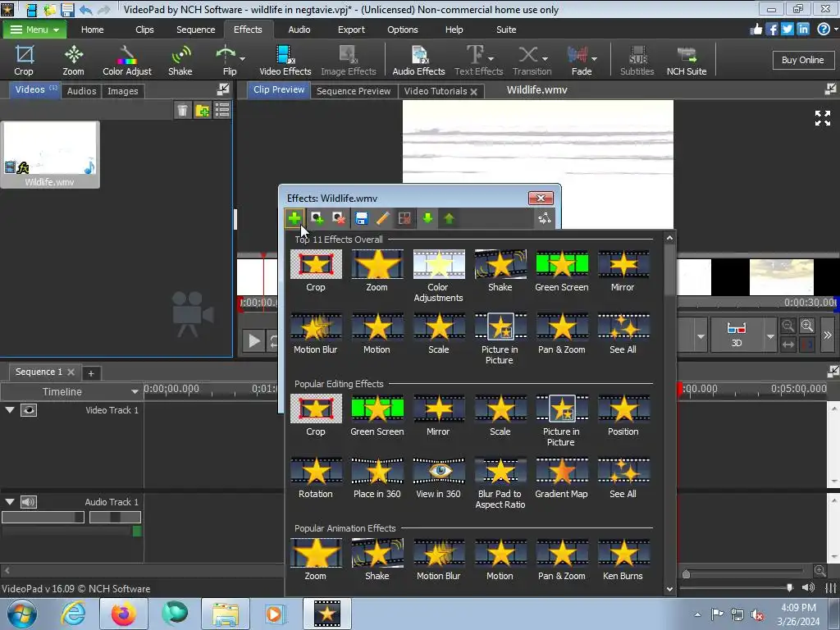Move effect down with green down arrow

tap(427, 218)
